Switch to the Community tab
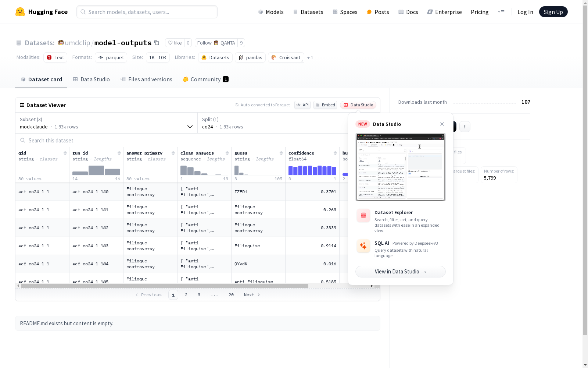Viewport: 588px width, 368px height. tap(205, 79)
